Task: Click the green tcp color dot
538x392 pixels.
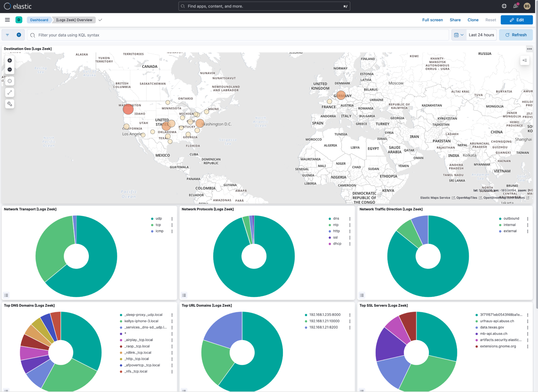Action: pos(152,225)
